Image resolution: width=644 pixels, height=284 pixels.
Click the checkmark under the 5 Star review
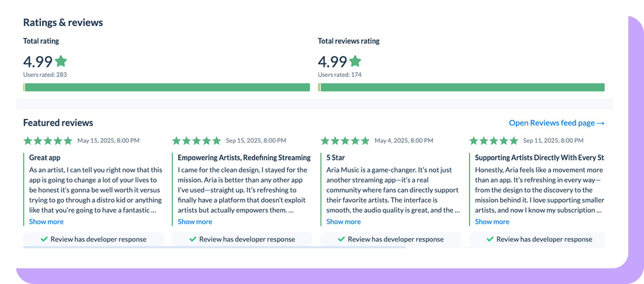click(x=341, y=239)
